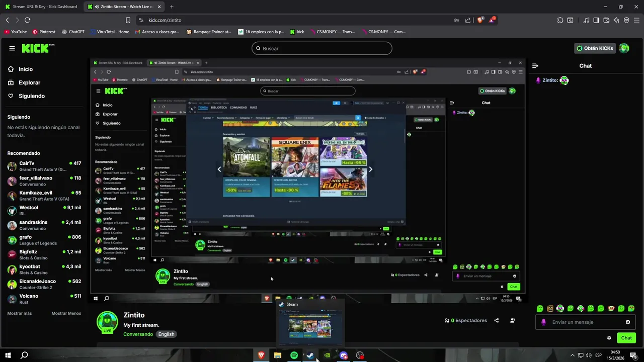Viewport: 644px width, 362px height.
Task: Click the share icon in address bar
Action: pos(468,20)
